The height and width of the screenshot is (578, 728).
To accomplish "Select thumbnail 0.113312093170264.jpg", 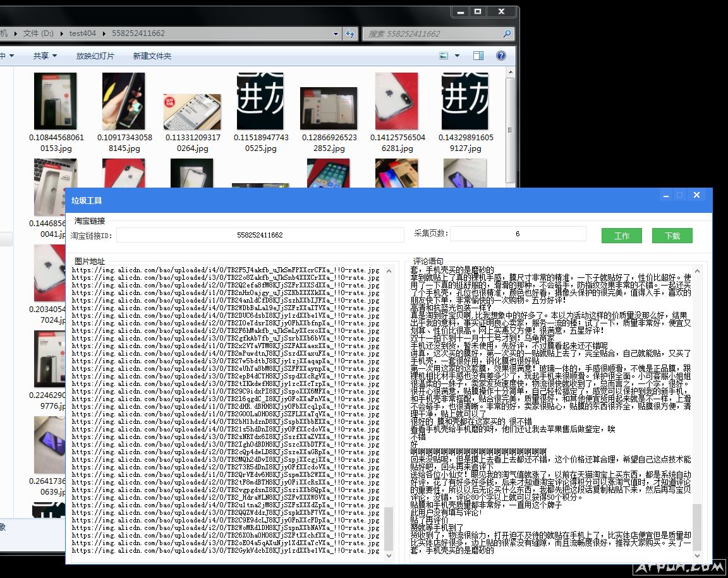I will click(191, 111).
